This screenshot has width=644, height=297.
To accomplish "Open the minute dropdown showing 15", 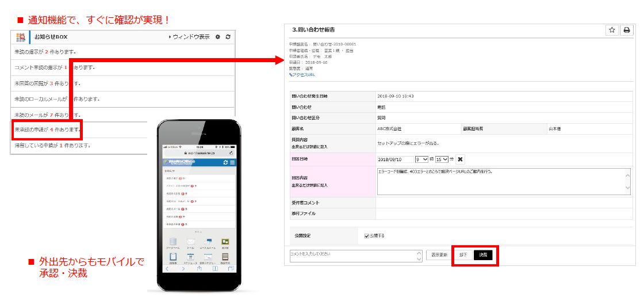I will (442, 159).
